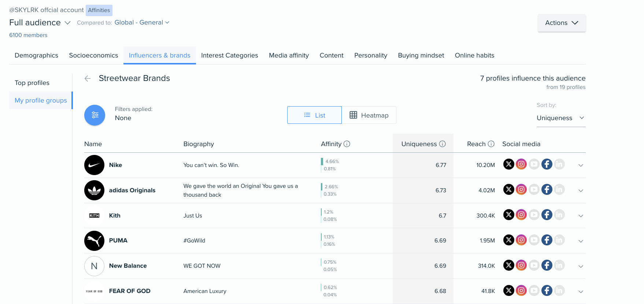The image size is (644, 304).
Task: Open the Actions dropdown button
Action: click(562, 23)
